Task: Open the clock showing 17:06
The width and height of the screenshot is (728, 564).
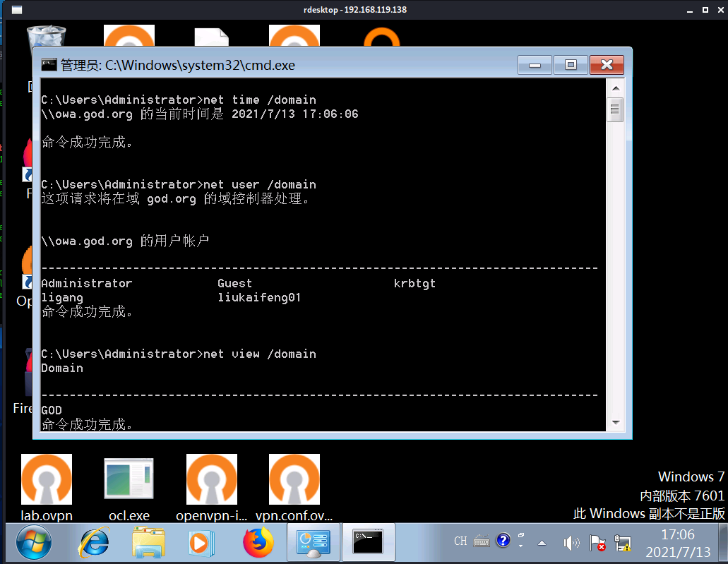Action: click(678, 543)
